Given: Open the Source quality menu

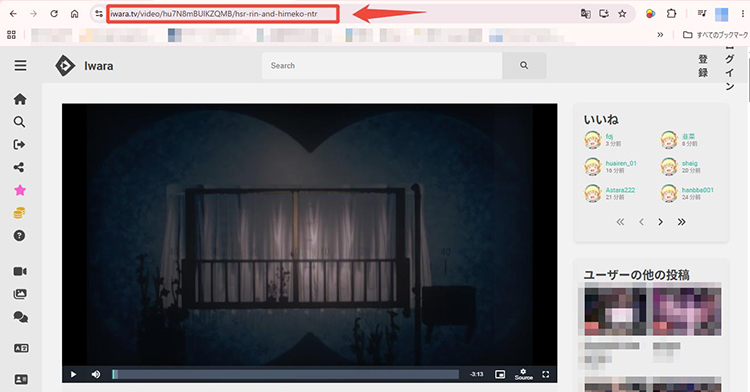Looking at the screenshot, I should click(x=523, y=374).
